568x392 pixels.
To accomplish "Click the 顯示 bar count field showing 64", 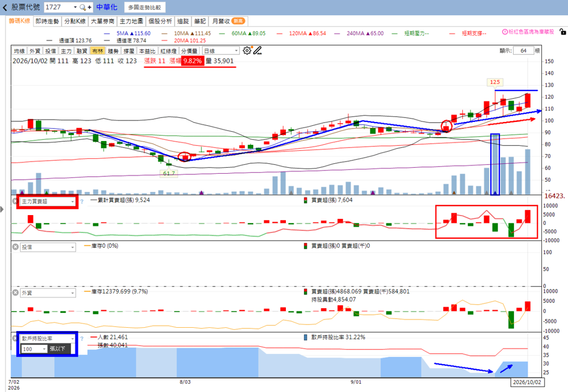I will [523, 51].
